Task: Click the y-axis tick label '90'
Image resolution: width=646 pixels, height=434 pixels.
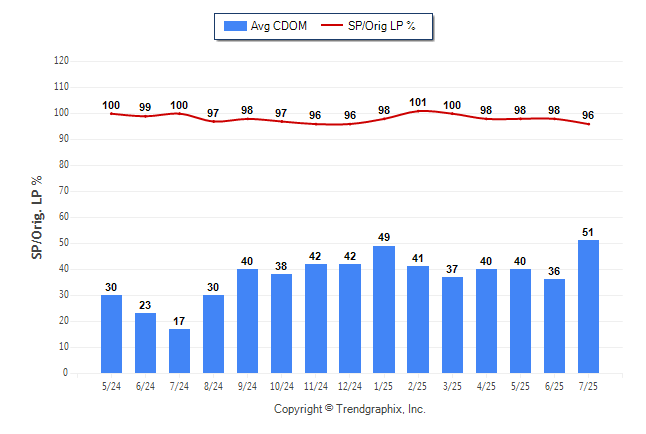Action: click(x=64, y=139)
